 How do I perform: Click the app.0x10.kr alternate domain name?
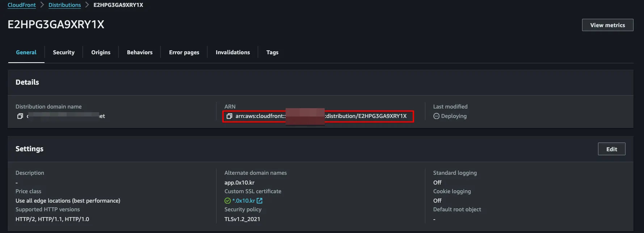coord(239,183)
